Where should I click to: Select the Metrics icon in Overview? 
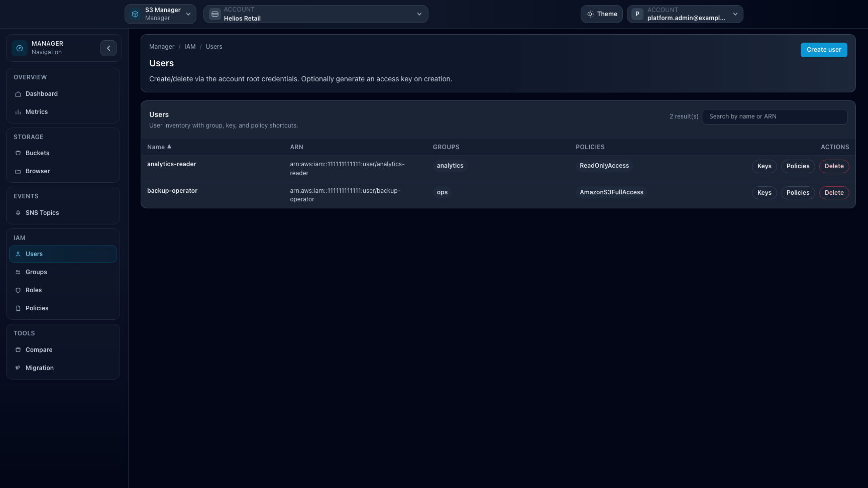[18, 112]
